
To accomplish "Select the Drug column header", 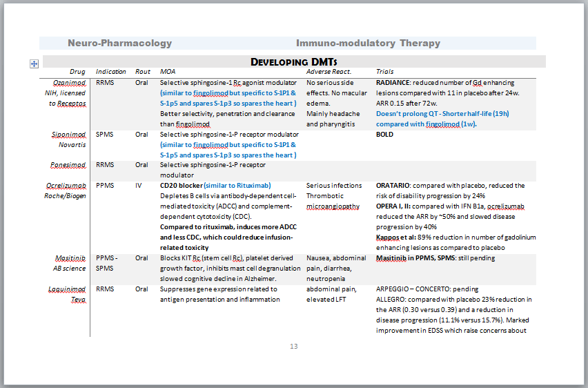I will click(77, 72).
